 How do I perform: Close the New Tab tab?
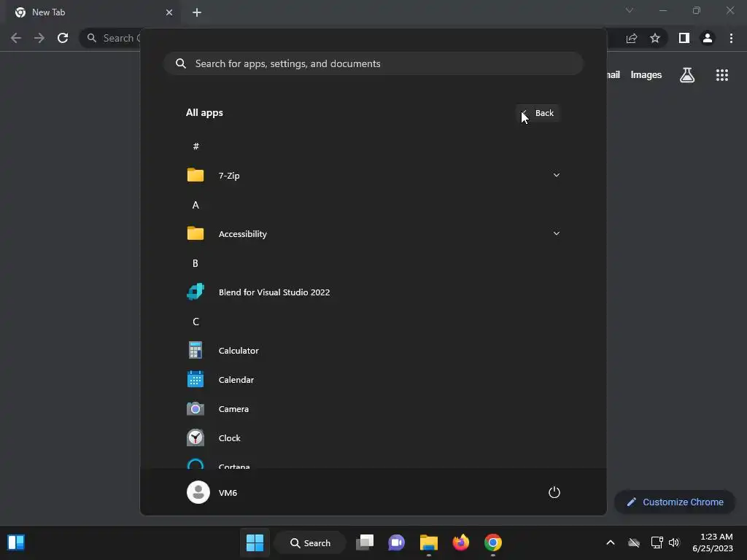click(x=169, y=12)
